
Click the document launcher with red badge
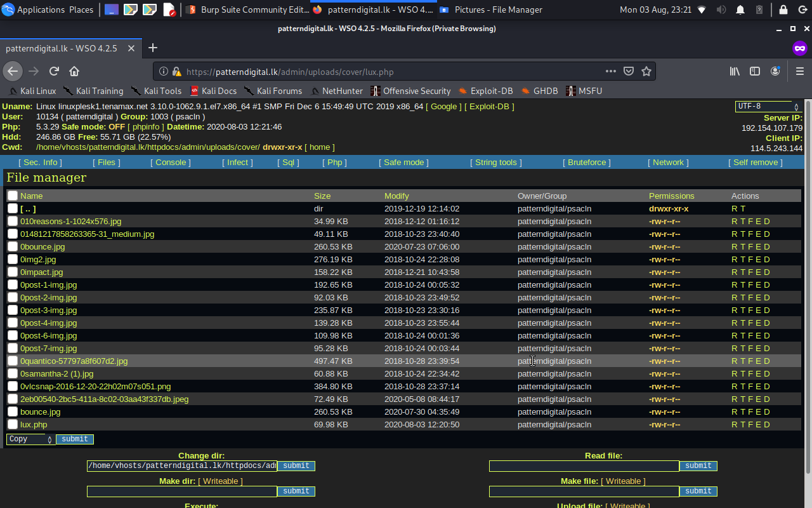point(169,10)
